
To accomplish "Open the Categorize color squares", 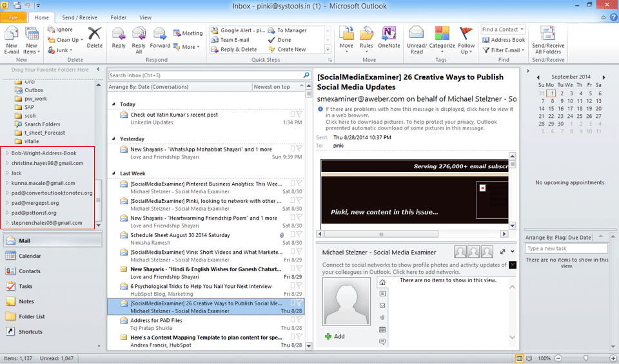I will pos(442,33).
